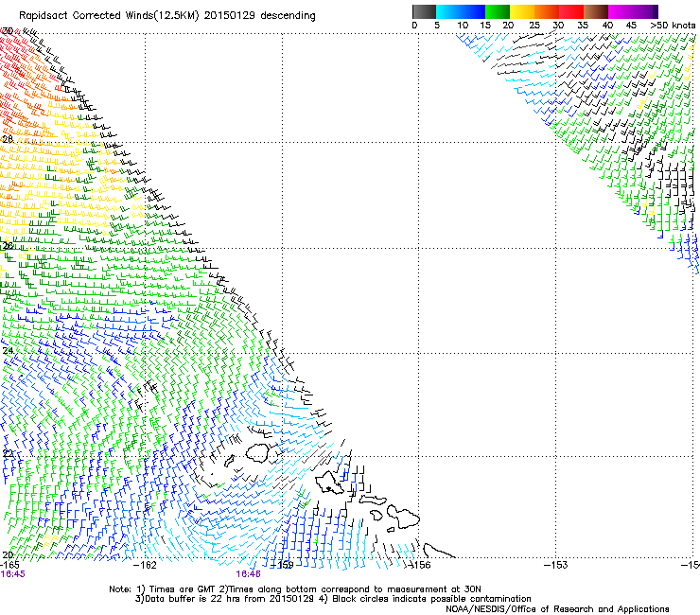This screenshot has height=615, width=700.
Task: Click the longitude label '-165'
Action: (9, 565)
